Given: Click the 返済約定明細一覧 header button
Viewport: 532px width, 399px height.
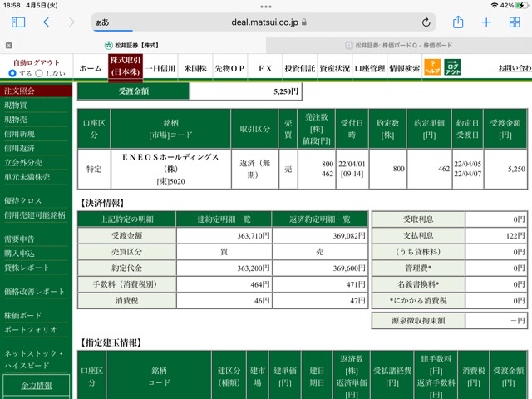Looking at the screenshot, I should pos(319,219).
